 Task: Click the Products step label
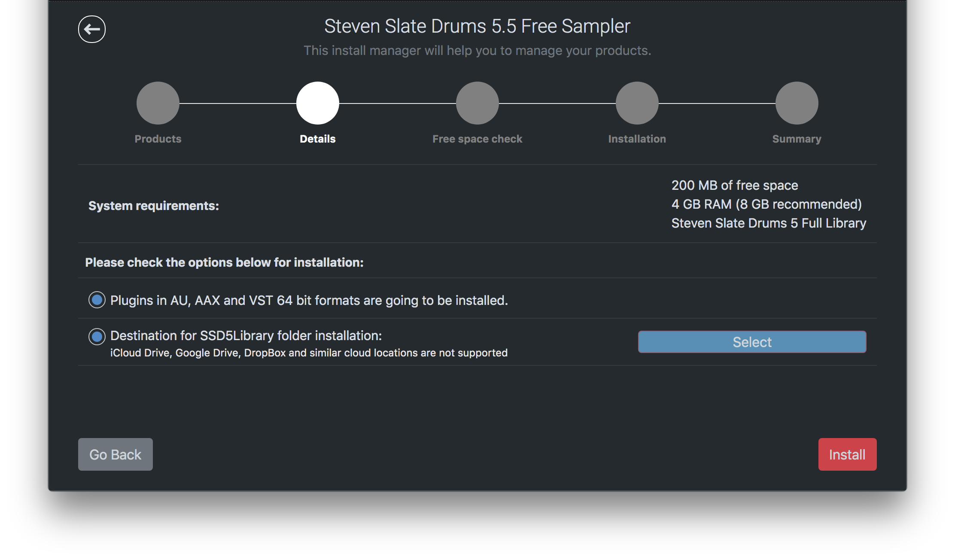[158, 139]
